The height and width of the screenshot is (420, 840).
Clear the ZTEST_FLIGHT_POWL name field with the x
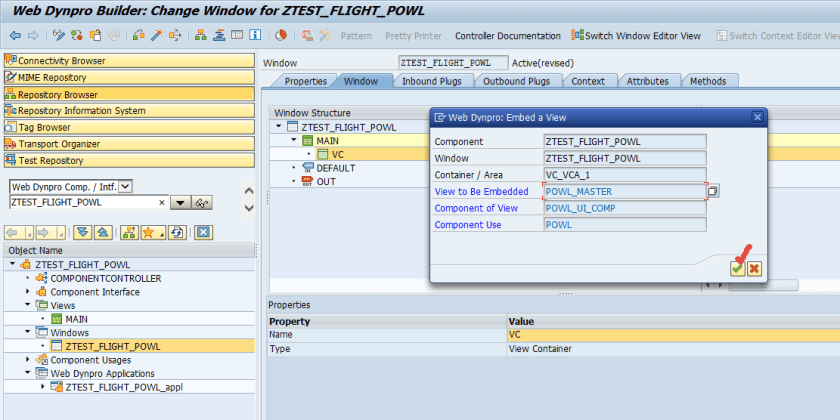[x=161, y=203]
